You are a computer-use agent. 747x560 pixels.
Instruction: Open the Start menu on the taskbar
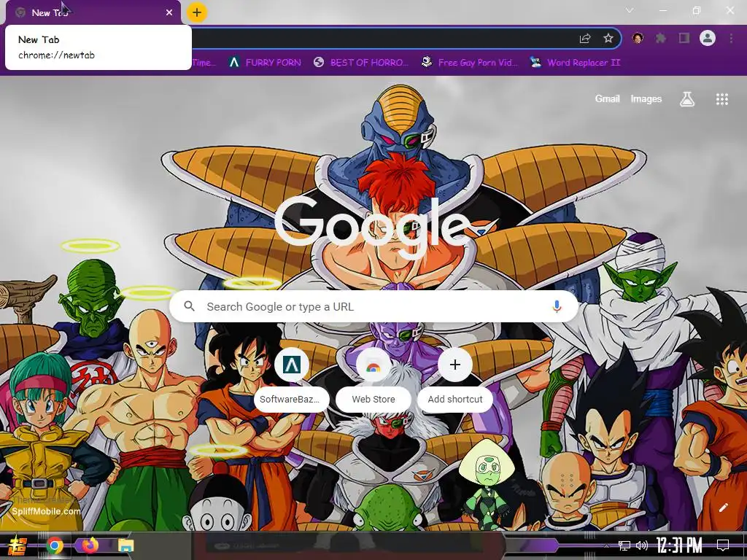(x=18, y=545)
